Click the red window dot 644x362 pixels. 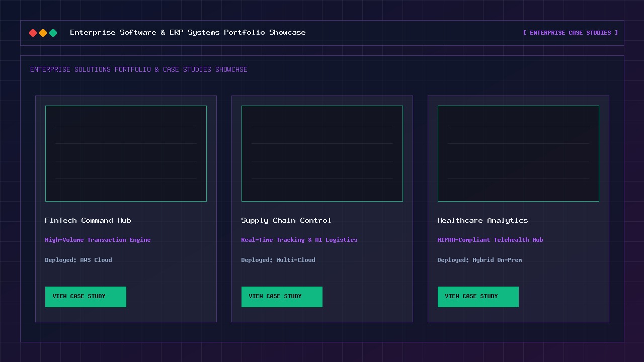pyautogui.click(x=33, y=33)
